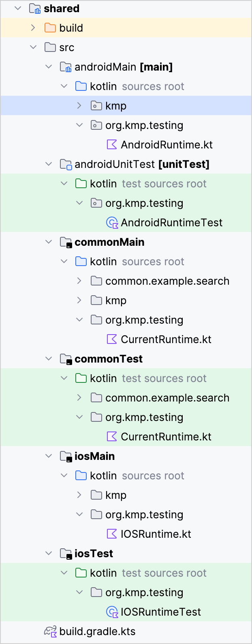Screen dimensions: 252x644
Task: Click the Kotlin file icon beside AndroidRuntime.kt
Action: pos(111,145)
